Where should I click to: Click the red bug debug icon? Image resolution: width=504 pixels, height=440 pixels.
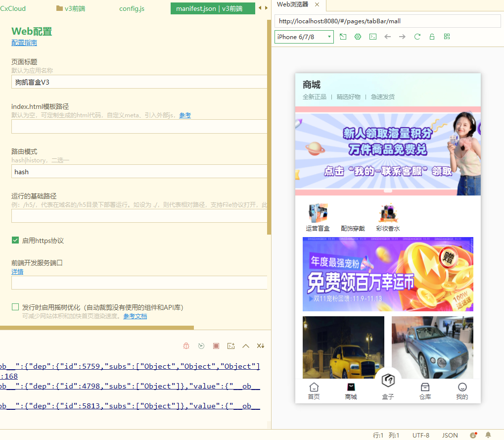186,346
